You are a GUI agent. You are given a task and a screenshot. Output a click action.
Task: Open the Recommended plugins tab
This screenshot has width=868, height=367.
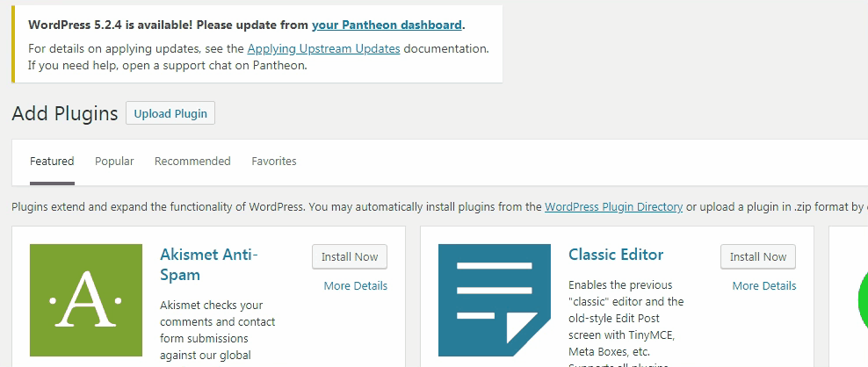click(192, 162)
